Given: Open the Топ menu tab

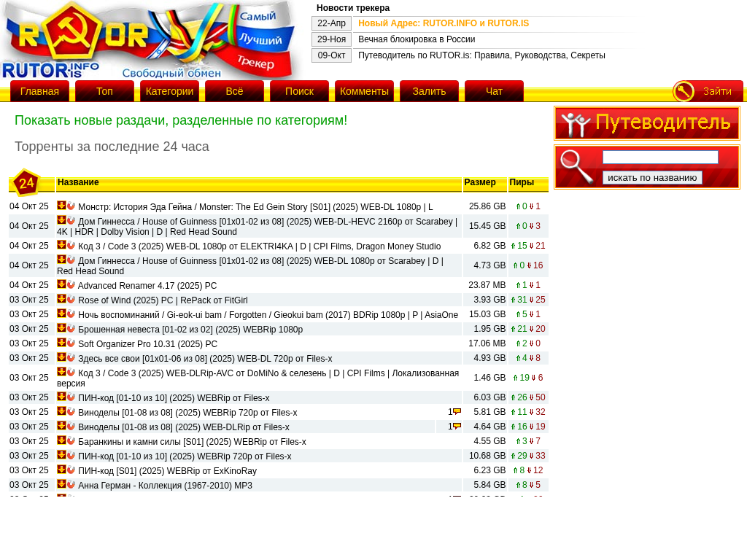Looking at the screenshot, I should coord(104,91).
